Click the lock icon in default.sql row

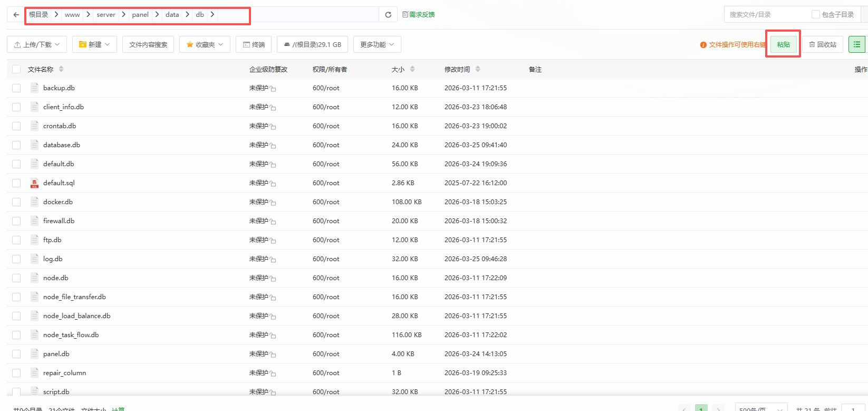point(273,184)
